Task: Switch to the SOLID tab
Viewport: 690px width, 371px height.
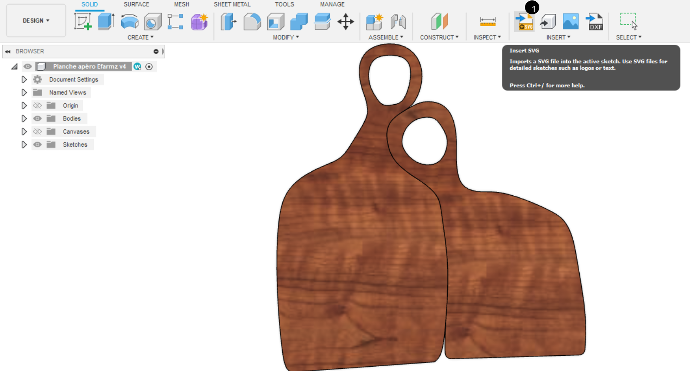Action: tap(89, 4)
